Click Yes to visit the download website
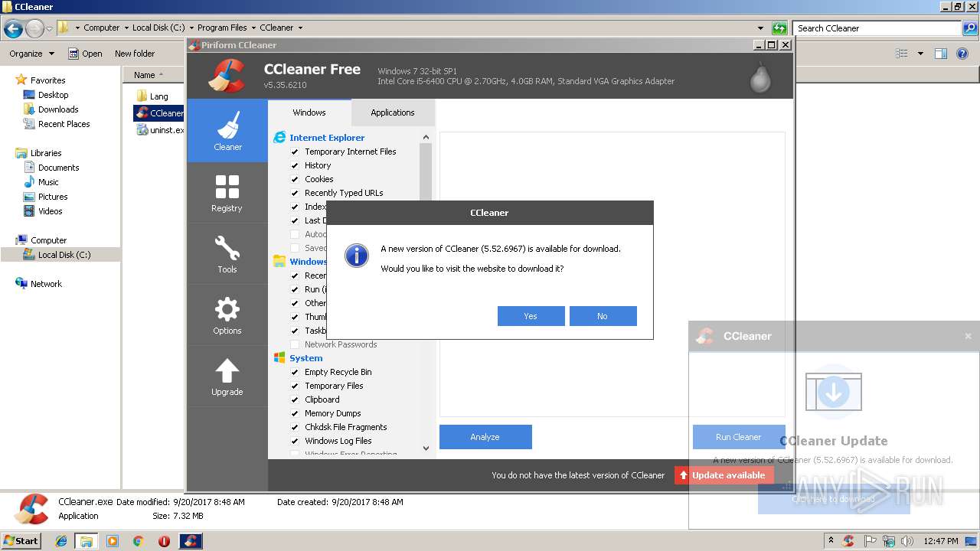The width and height of the screenshot is (980, 551). click(531, 316)
